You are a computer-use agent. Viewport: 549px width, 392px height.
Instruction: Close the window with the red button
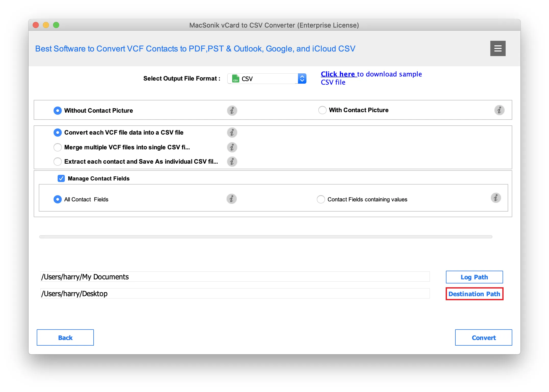point(36,25)
